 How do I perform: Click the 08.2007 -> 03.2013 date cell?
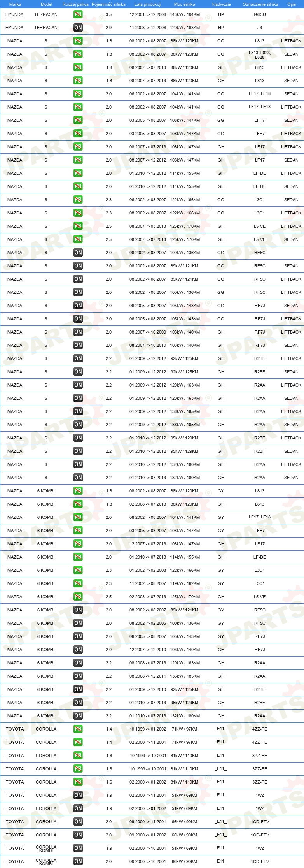(x=148, y=226)
